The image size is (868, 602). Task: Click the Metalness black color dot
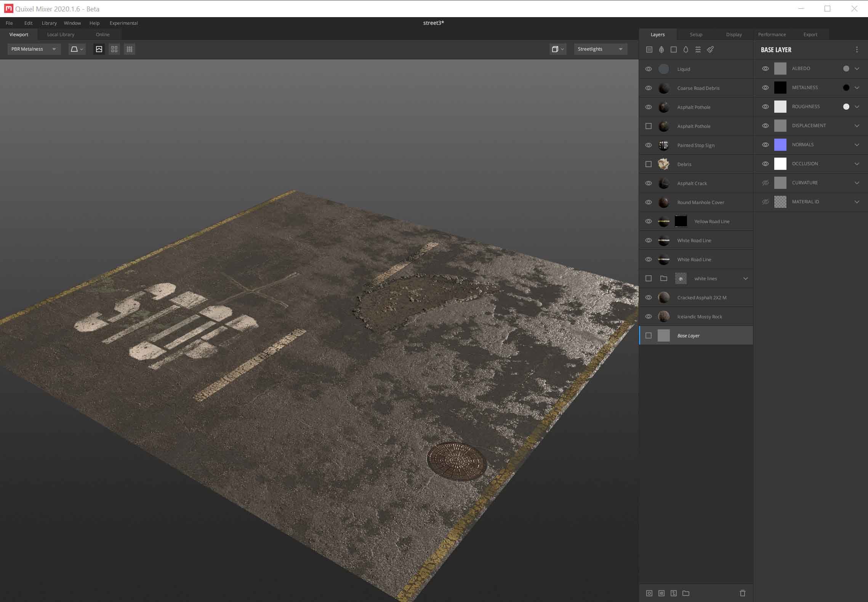pyautogui.click(x=846, y=88)
